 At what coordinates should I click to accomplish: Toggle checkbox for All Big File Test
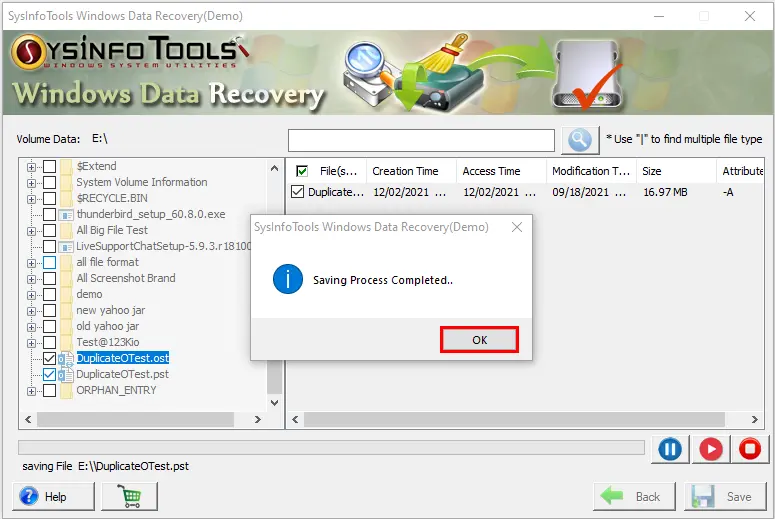[x=49, y=230]
